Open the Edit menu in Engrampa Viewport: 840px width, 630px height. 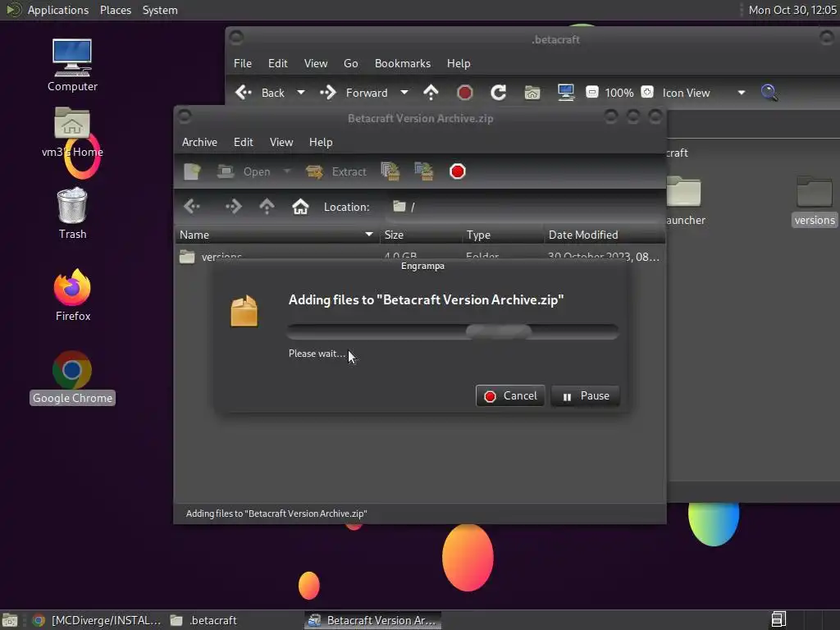(243, 142)
